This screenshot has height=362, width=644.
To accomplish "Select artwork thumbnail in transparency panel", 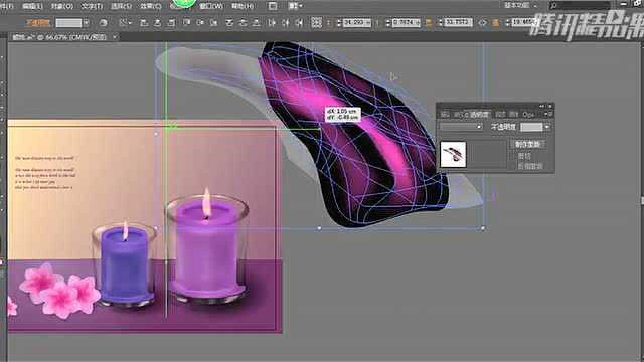I will (x=453, y=154).
